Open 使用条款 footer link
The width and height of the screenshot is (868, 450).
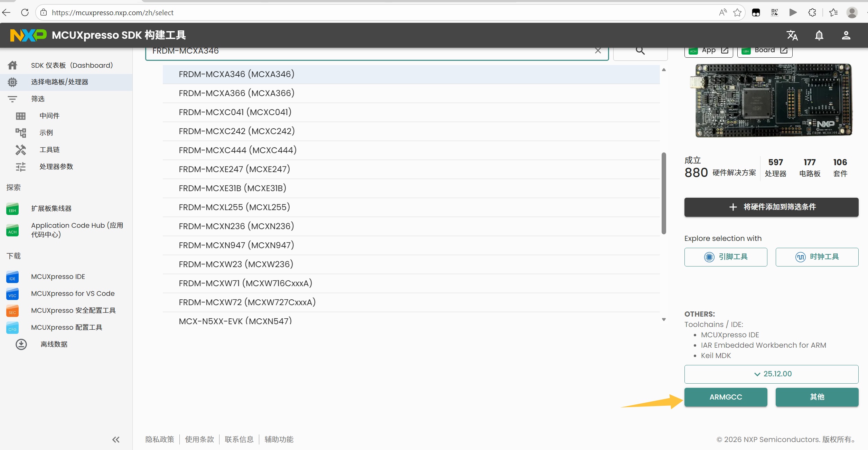[x=199, y=440]
